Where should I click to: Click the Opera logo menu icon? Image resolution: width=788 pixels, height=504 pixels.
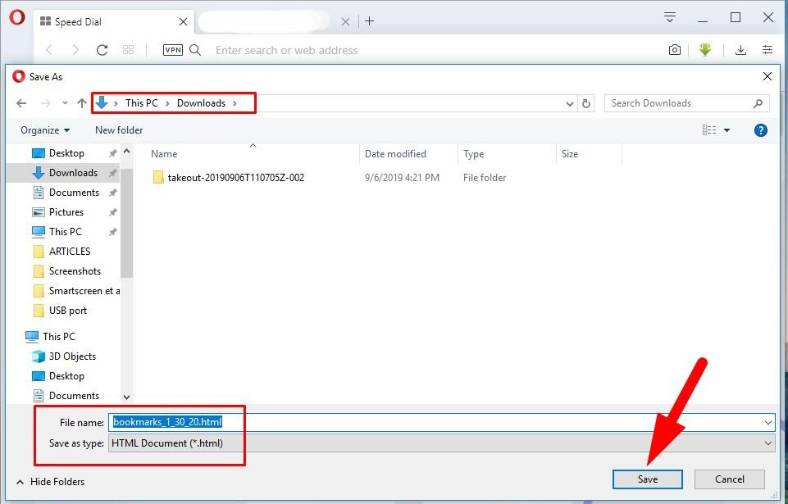(x=17, y=18)
